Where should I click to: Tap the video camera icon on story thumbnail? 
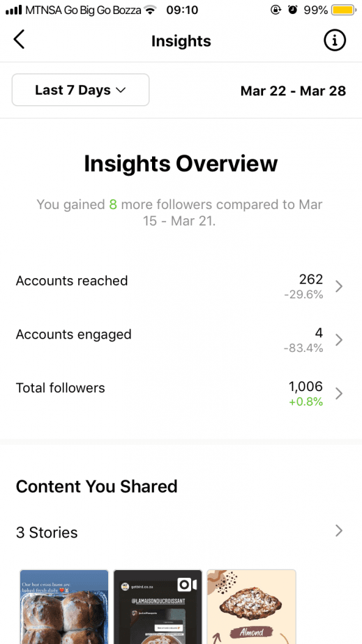coord(187,585)
